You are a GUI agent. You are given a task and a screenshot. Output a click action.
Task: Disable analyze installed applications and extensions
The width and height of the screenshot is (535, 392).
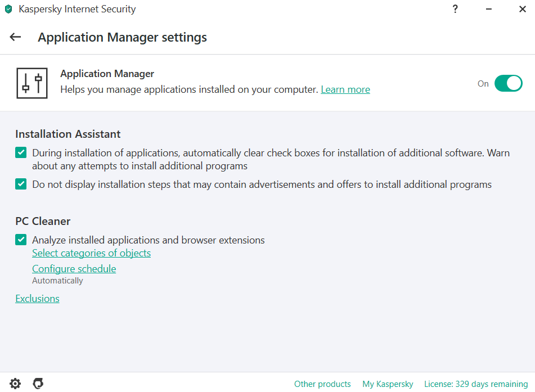point(21,240)
